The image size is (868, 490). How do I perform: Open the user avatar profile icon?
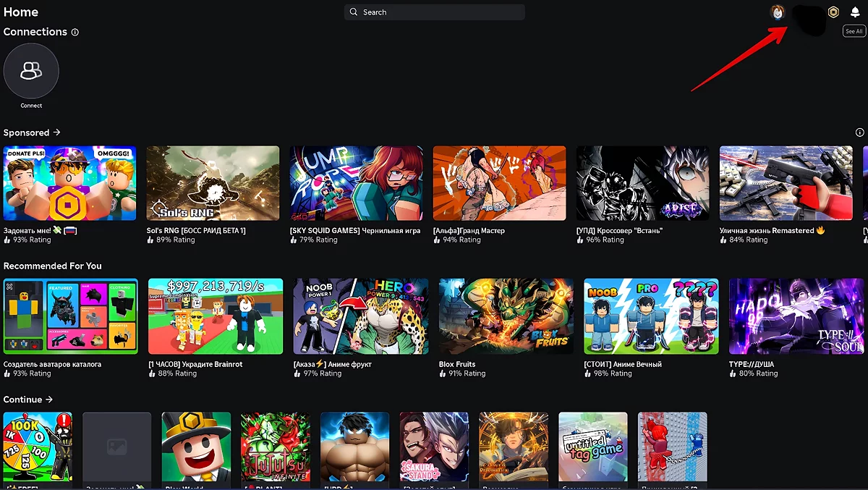[778, 12]
